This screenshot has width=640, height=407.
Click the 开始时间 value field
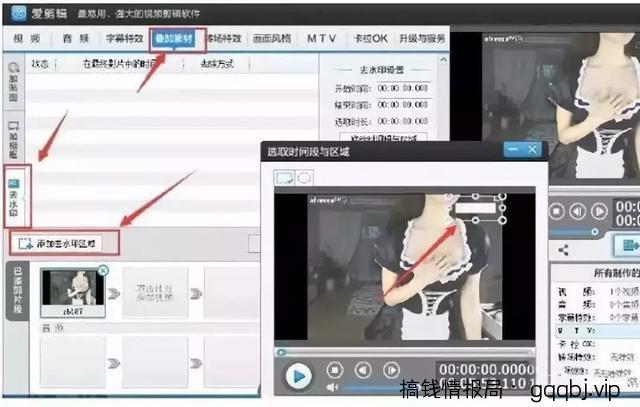(402, 88)
